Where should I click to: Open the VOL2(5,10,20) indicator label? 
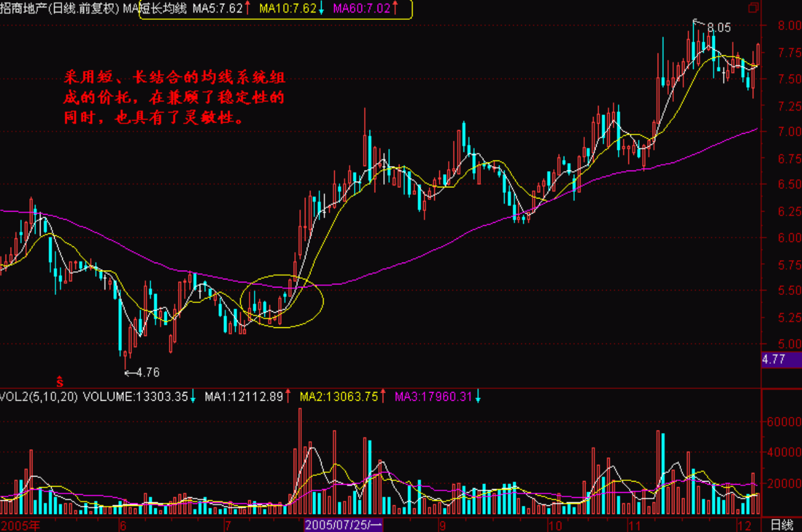pyautogui.click(x=39, y=396)
